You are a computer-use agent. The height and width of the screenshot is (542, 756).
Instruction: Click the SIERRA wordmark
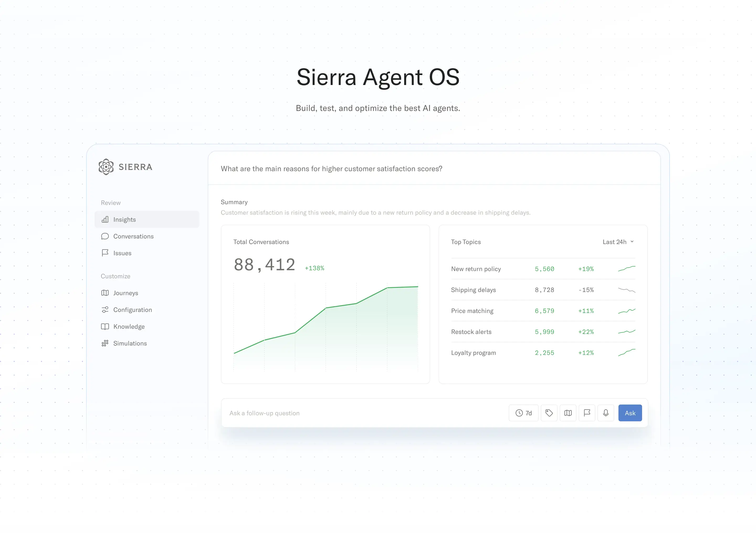[135, 167]
